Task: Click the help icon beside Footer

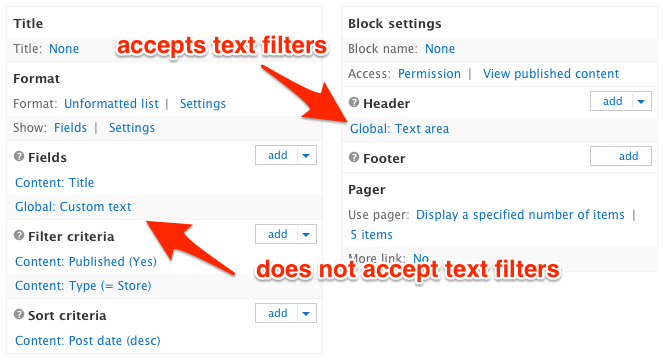Action: coord(353,157)
